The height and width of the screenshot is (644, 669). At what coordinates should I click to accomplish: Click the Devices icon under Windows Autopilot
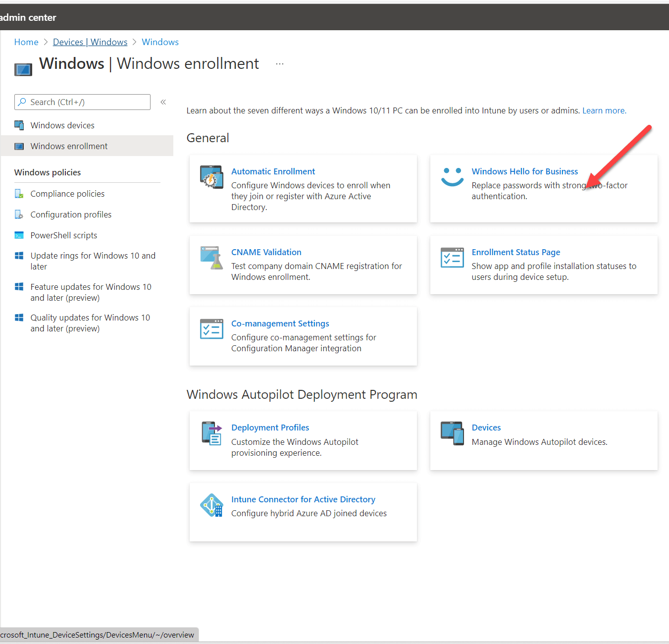pyautogui.click(x=452, y=433)
